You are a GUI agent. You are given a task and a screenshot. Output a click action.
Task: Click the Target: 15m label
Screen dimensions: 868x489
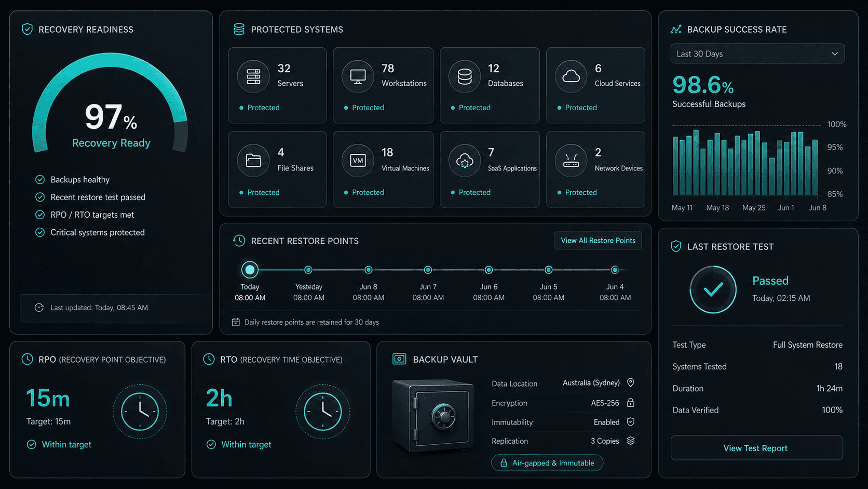pyautogui.click(x=48, y=421)
